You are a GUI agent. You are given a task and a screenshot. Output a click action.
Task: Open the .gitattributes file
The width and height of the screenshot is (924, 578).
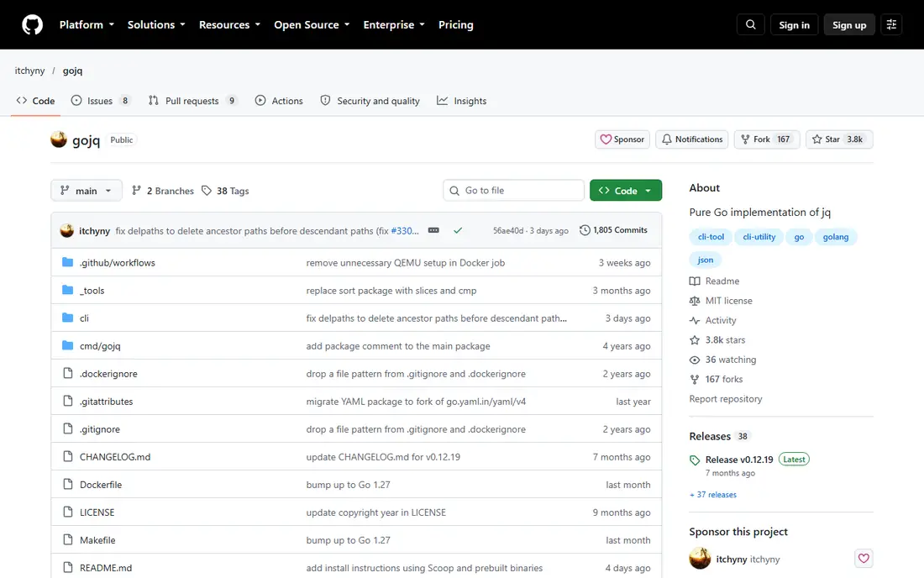click(106, 402)
